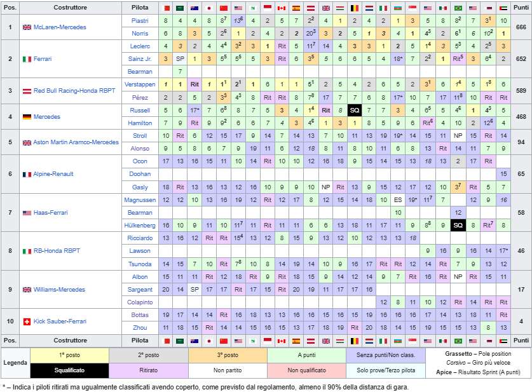Viewport: 532px width, 392px height.
Task: Open the Ferrari constructor link
Action: pyautogui.click(x=43, y=59)
